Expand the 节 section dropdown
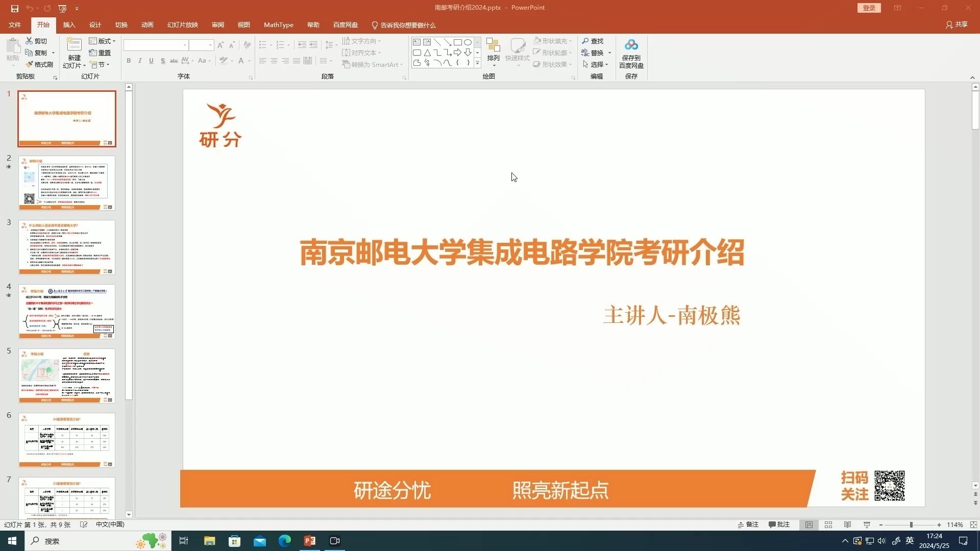The image size is (980, 551). point(108,64)
